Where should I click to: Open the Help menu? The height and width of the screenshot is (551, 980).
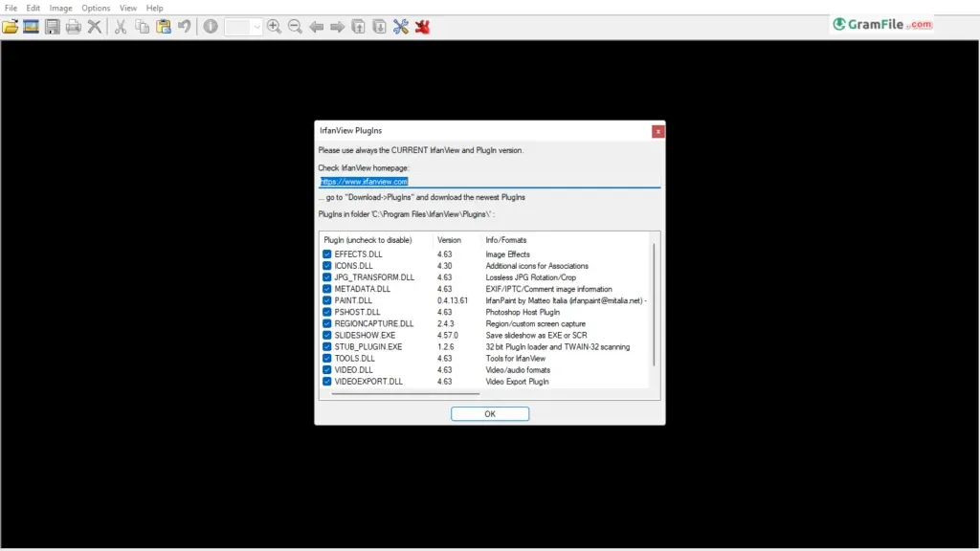pyautogui.click(x=154, y=8)
